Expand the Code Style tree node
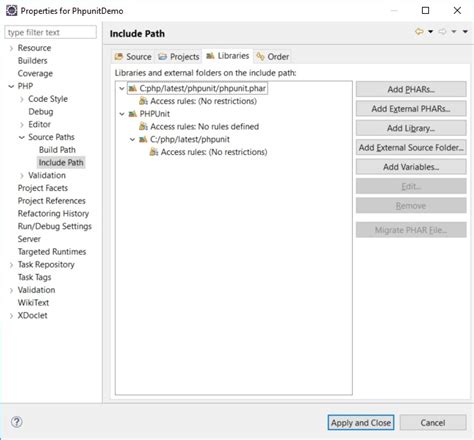This screenshot has height=440, width=474. pyautogui.click(x=22, y=99)
